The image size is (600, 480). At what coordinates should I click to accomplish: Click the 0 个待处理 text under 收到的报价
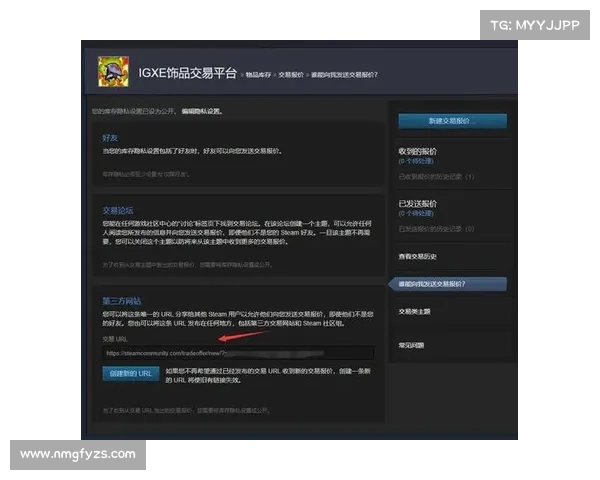pos(416,161)
